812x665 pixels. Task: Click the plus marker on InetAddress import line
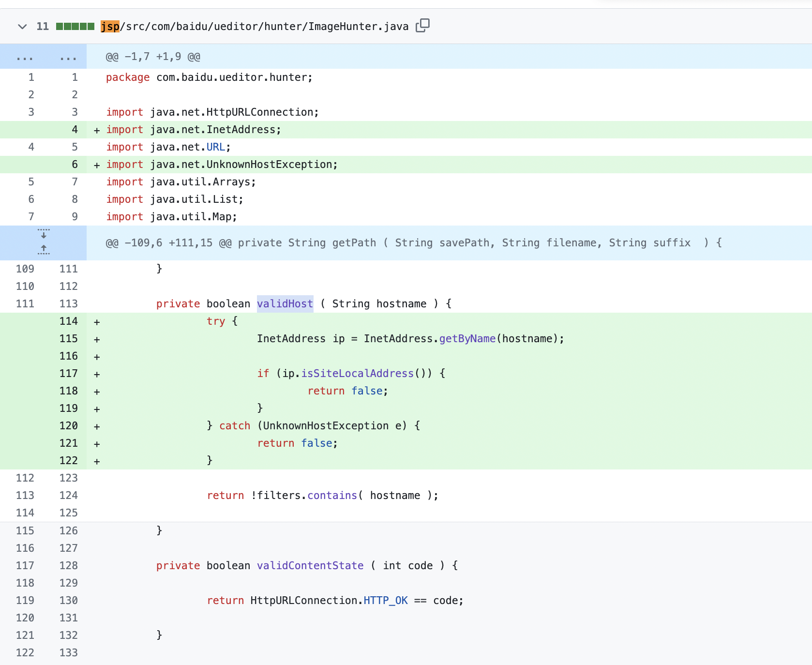pyautogui.click(x=97, y=130)
